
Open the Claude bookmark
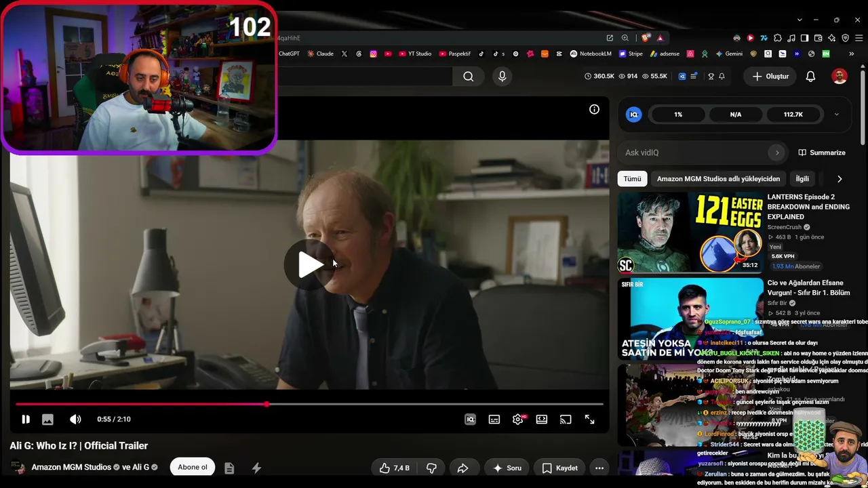click(x=320, y=54)
